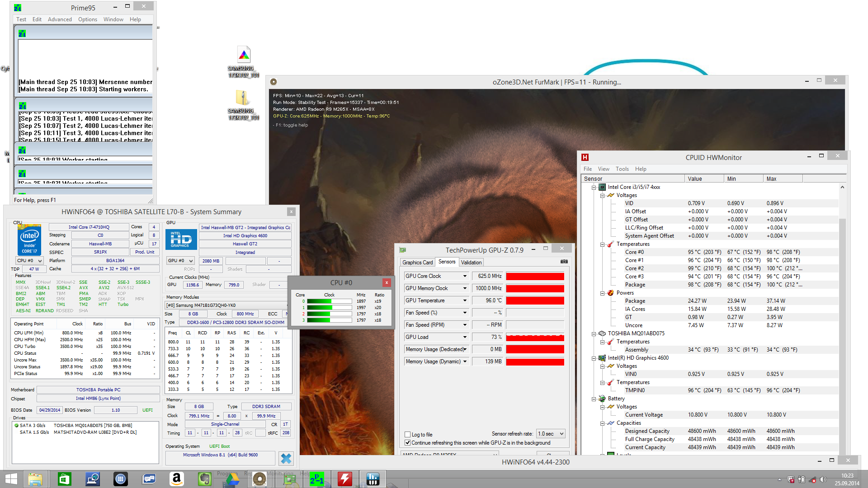This screenshot has height=488, width=868.
Task: Click the Windows Start button
Action: tap(11, 479)
